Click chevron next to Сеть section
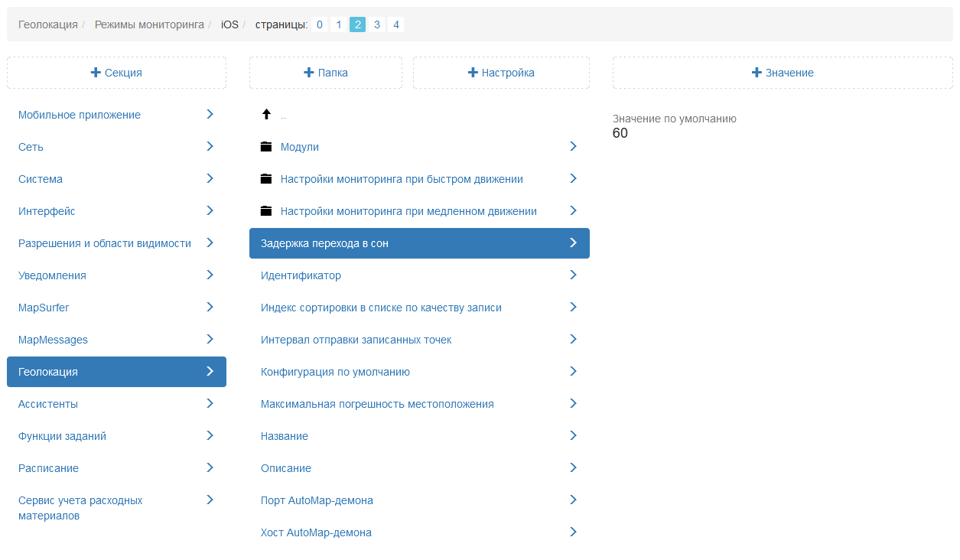960x560 pixels. 210,146
